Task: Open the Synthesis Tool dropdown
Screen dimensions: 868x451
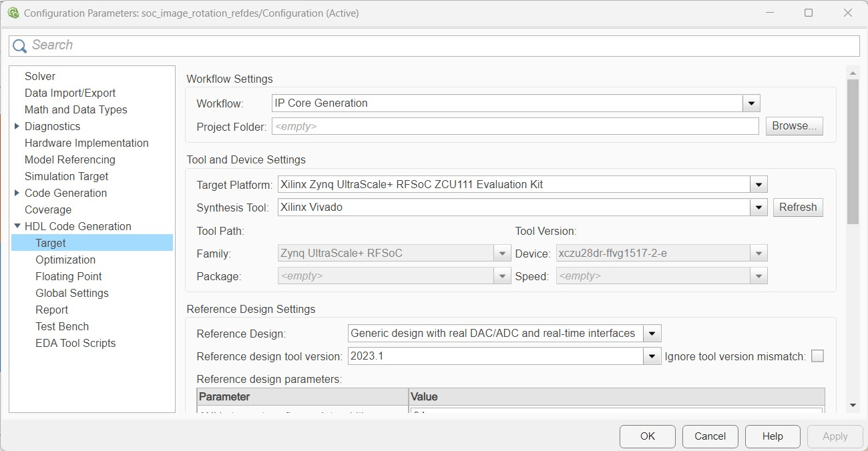Action: coord(758,207)
